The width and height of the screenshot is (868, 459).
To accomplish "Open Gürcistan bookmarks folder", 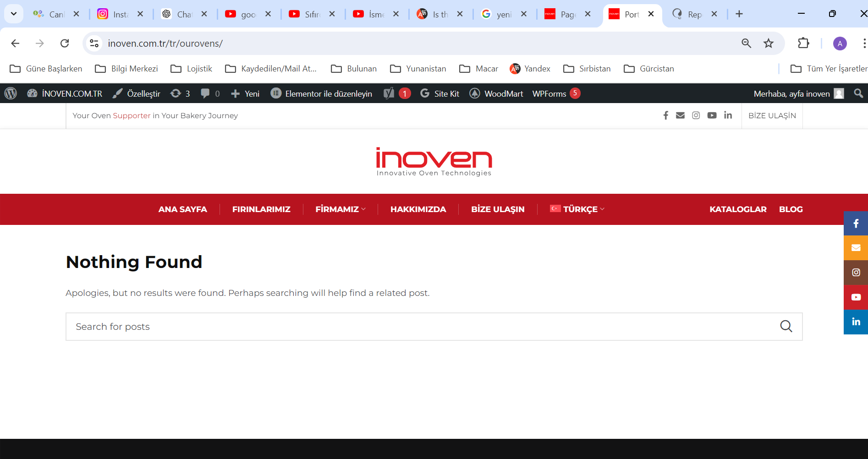I will pos(649,69).
